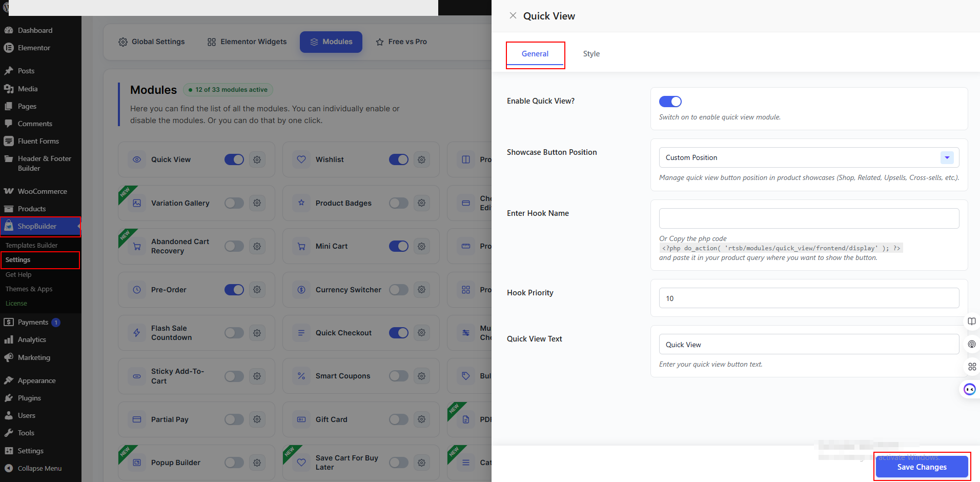Open Mini Cart settings gear icon
The width and height of the screenshot is (980, 482).
point(421,246)
